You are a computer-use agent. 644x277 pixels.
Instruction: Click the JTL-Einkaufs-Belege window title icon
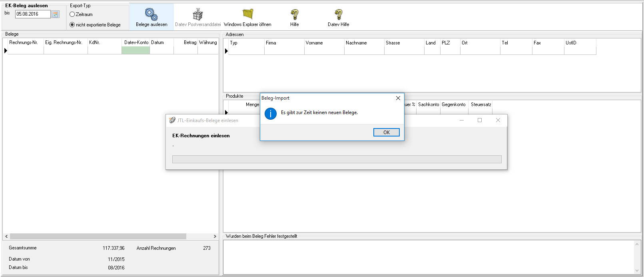click(x=172, y=120)
